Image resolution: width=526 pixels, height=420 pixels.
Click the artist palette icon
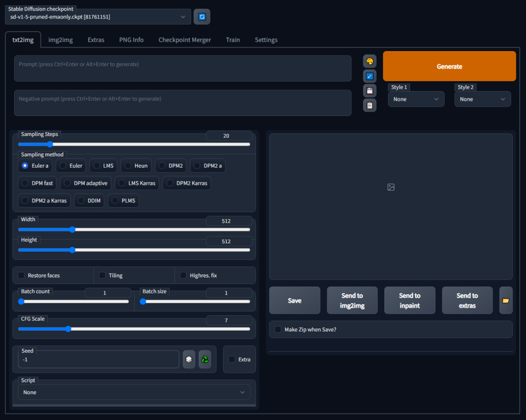tap(370, 61)
